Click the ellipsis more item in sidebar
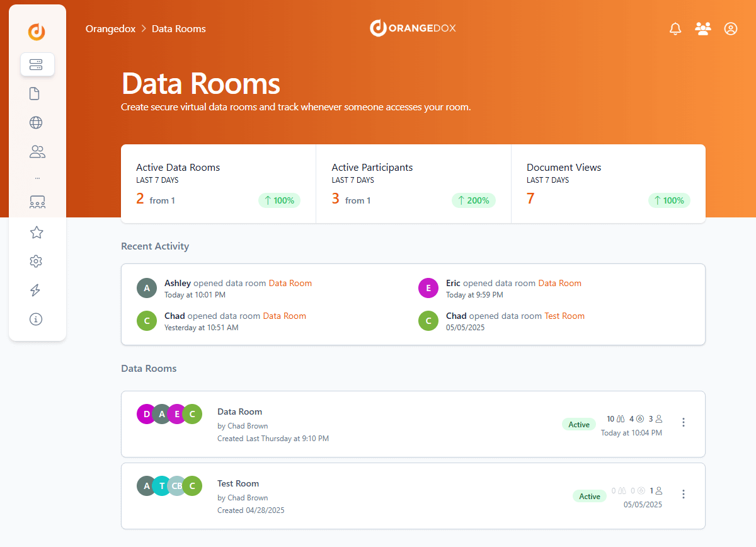The width and height of the screenshot is (756, 547). [x=37, y=178]
